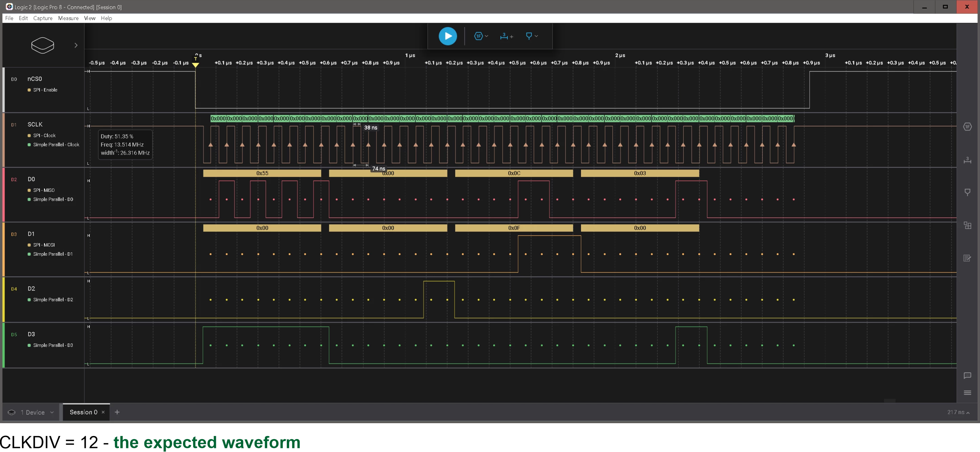Open the hamburger menu in right sidebar
The width and height of the screenshot is (980, 452).
(967, 393)
